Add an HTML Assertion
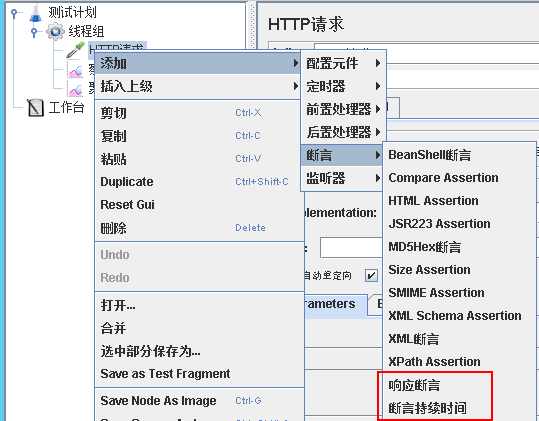The height and width of the screenshot is (421, 539). click(459, 201)
